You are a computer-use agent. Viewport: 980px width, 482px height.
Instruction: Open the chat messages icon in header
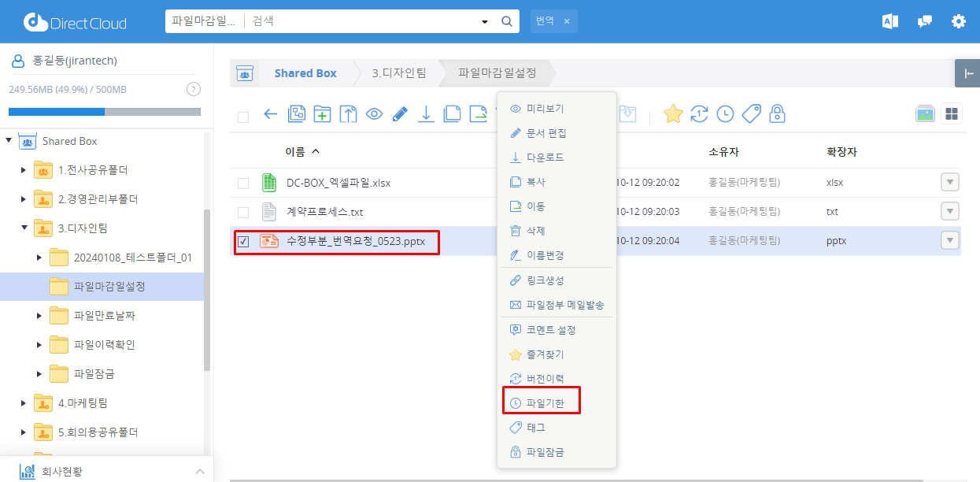point(925,22)
